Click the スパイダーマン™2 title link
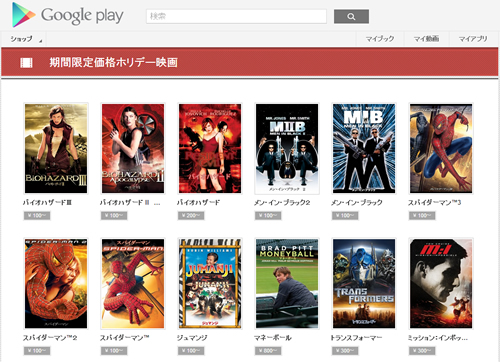This screenshot has height=362, width=500. click(50, 338)
